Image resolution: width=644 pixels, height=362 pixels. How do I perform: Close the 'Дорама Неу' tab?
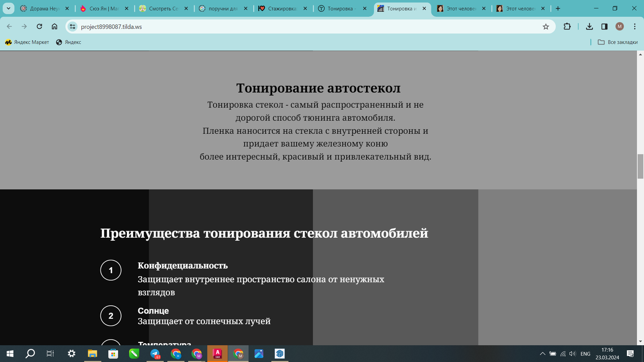pyautogui.click(x=67, y=9)
